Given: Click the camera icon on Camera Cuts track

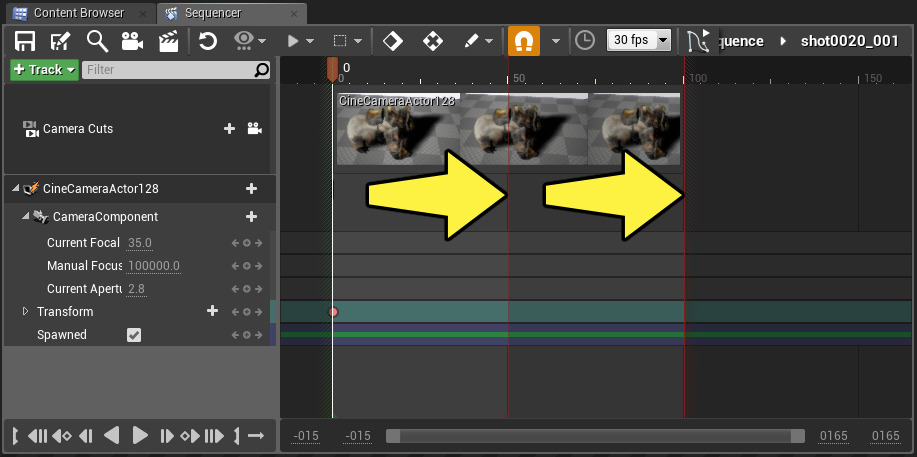Looking at the screenshot, I should point(254,129).
